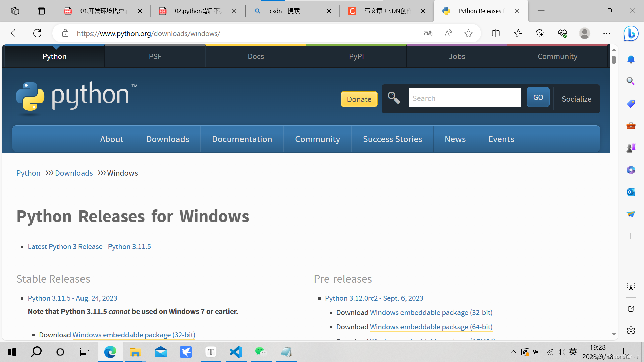Expand the Socialize menu

[576, 99]
